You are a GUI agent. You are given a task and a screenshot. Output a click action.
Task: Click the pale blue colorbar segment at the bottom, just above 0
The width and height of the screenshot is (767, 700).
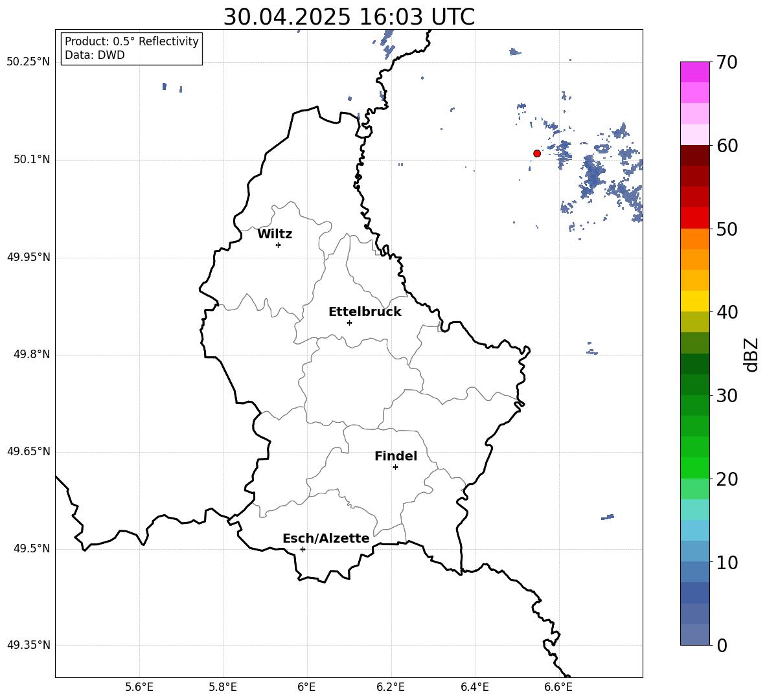click(x=695, y=635)
